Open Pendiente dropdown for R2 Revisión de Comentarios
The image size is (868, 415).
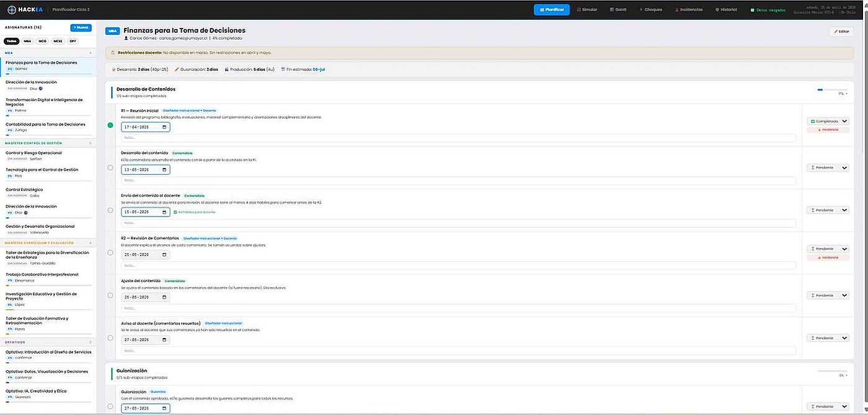click(828, 249)
